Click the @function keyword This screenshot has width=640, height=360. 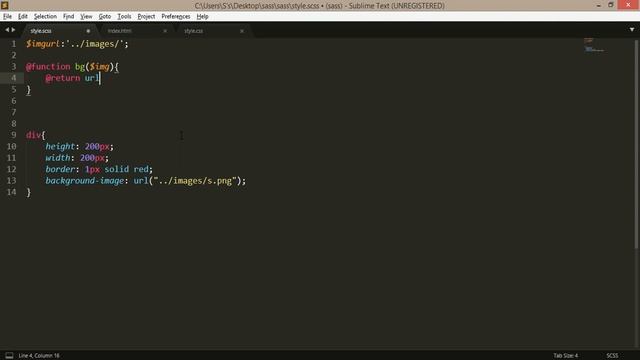tap(48, 67)
